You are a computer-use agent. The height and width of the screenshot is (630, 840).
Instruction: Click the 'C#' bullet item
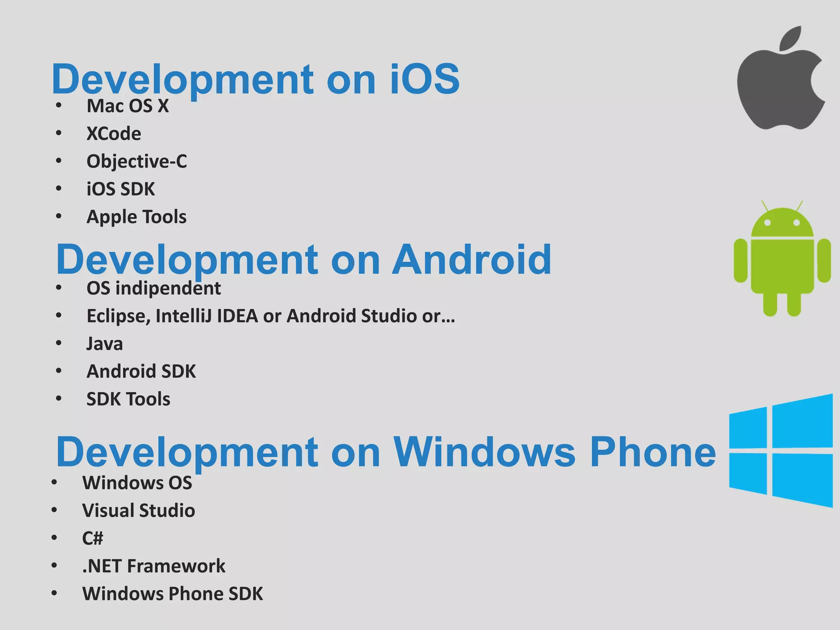[x=93, y=538]
